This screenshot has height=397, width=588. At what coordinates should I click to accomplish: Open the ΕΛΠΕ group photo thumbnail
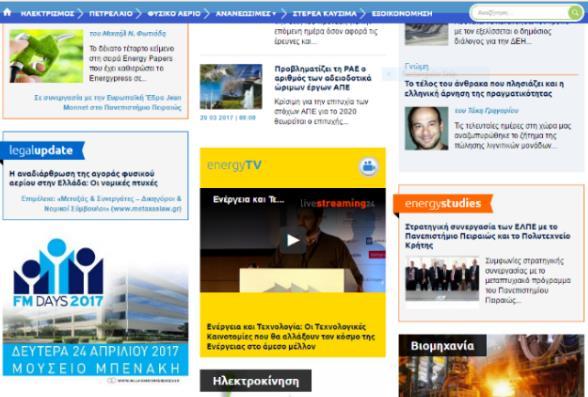point(442,279)
